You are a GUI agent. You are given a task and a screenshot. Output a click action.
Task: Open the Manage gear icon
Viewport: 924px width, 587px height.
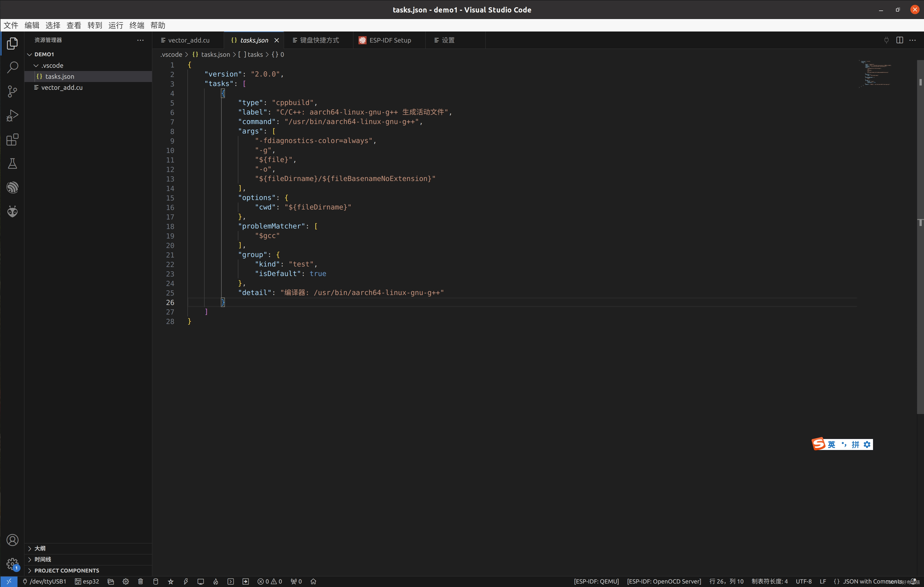tap(12, 564)
